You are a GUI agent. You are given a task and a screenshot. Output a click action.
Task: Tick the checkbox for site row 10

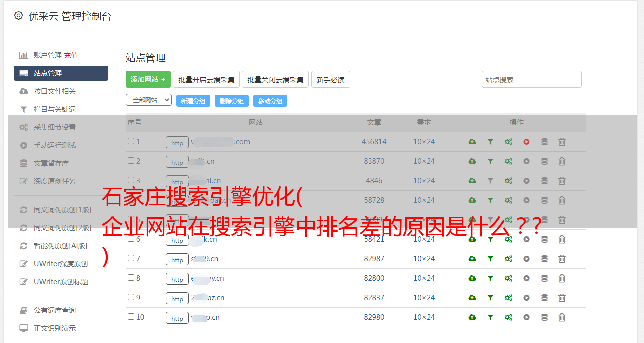[131, 317]
